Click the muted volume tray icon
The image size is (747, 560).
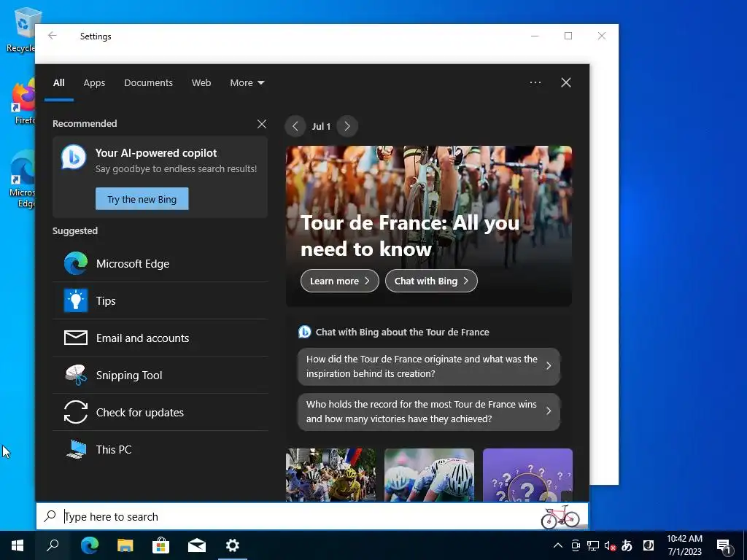[x=610, y=545]
